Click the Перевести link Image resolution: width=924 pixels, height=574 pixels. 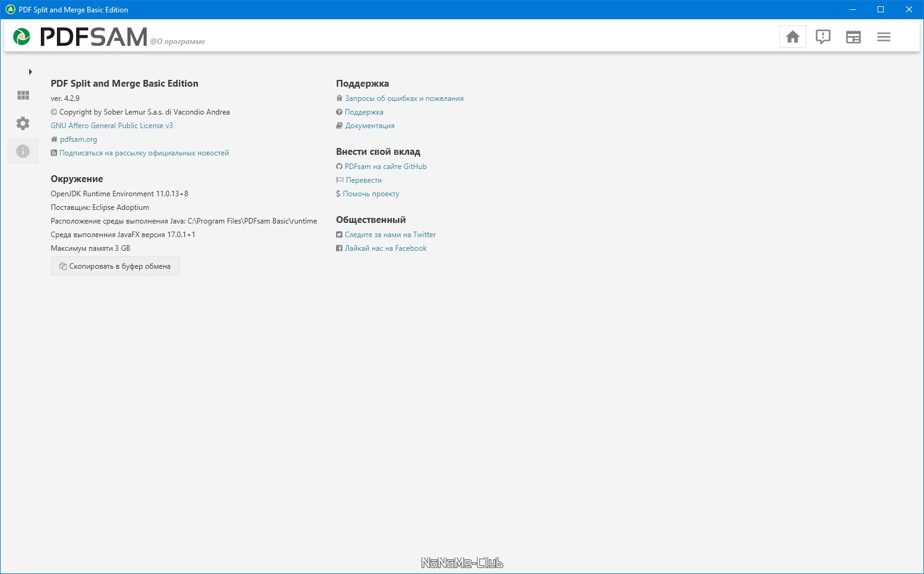(363, 180)
